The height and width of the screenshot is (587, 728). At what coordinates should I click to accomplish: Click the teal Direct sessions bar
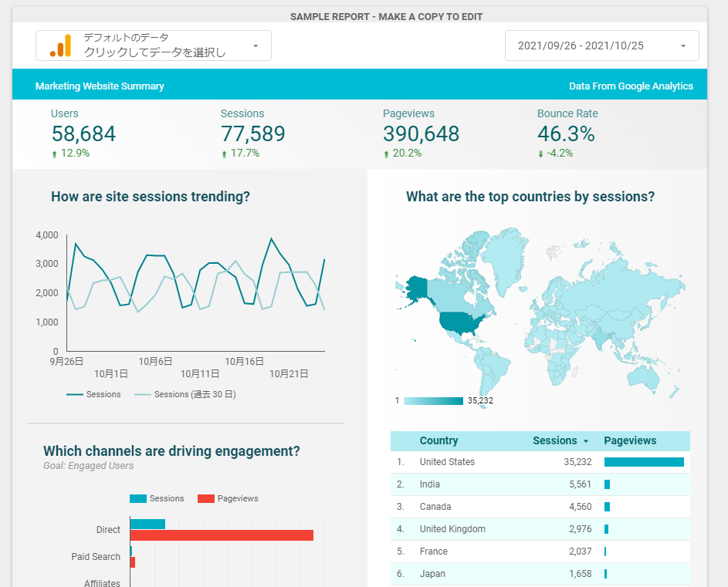[x=147, y=524]
